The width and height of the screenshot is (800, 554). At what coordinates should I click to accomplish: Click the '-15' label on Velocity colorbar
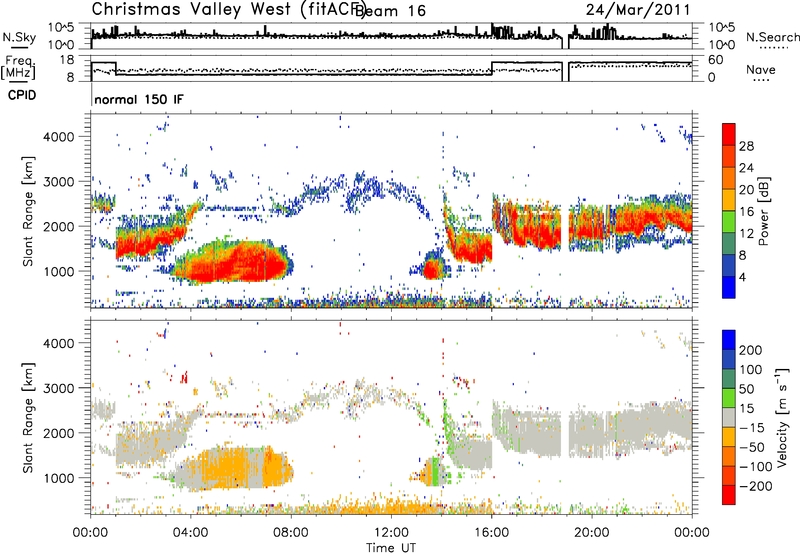coord(752,428)
